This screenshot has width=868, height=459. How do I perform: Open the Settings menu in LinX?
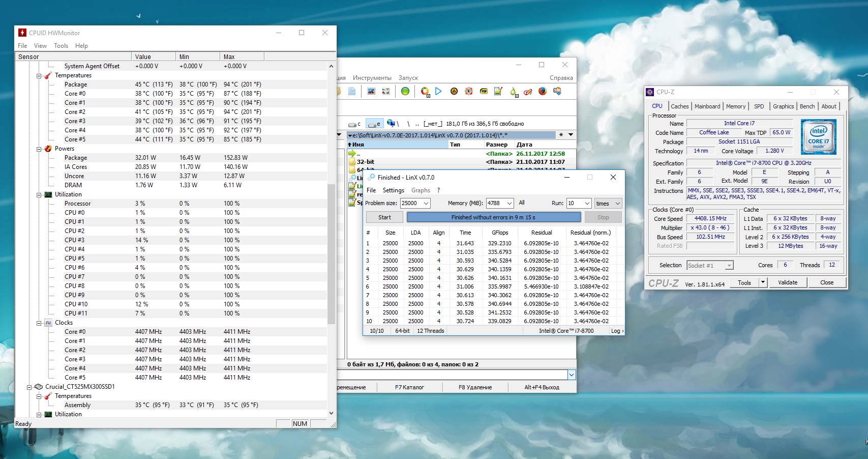(x=393, y=190)
